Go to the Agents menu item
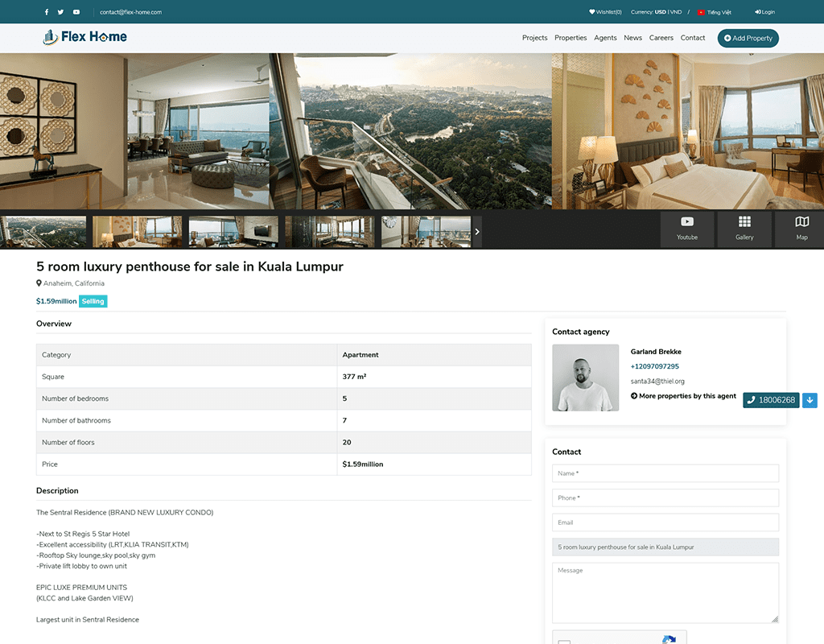This screenshot has height=644, width=824. [605, 38]
